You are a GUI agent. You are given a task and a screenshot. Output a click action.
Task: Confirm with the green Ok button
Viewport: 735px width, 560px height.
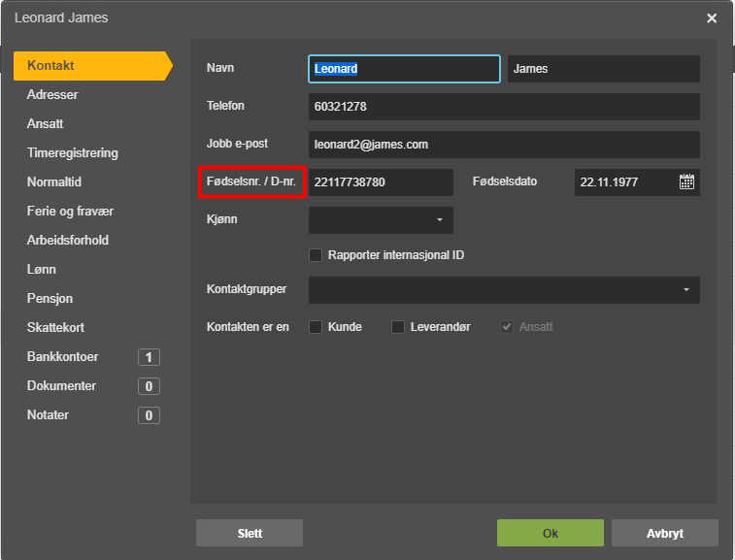click(x=551, y=533)
